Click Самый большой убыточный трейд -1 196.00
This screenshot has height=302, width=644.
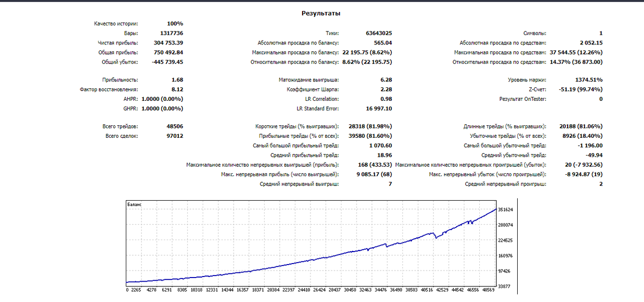pyautogui.click(x=590, y=146)
